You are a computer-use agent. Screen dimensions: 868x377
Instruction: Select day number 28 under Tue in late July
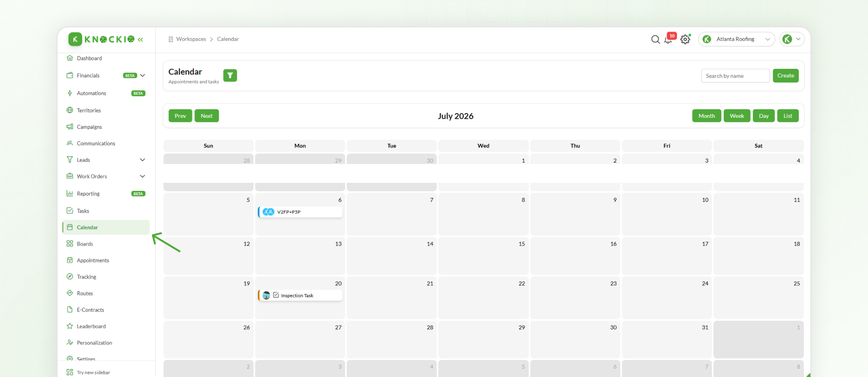(430, 327)
